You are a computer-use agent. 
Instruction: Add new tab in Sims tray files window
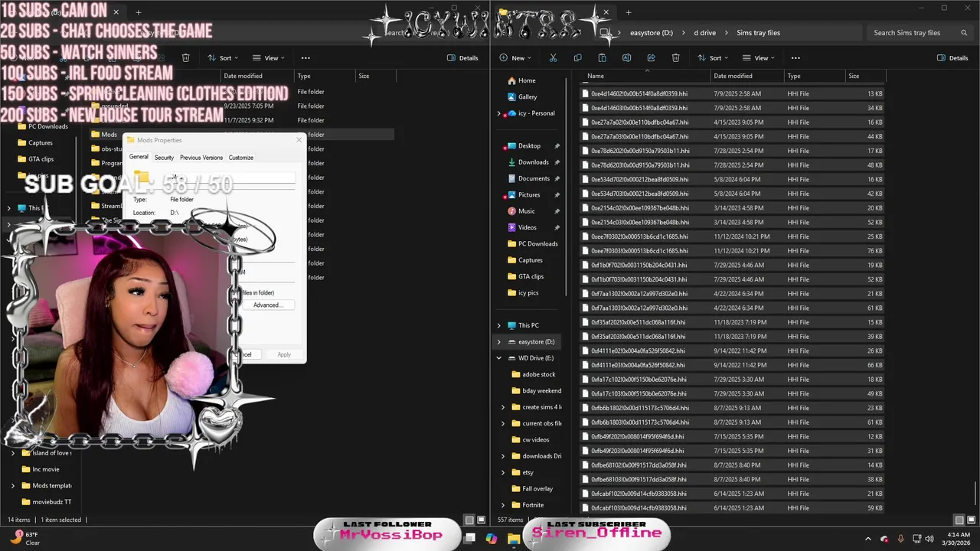[628, 12]
